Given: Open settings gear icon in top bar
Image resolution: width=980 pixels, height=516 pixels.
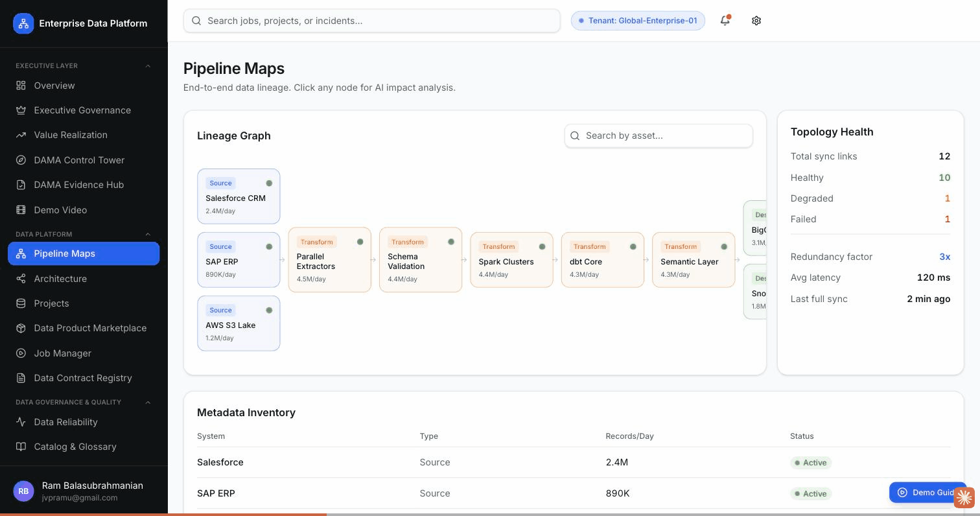Looking at the screenshot, I should point(756,21).
